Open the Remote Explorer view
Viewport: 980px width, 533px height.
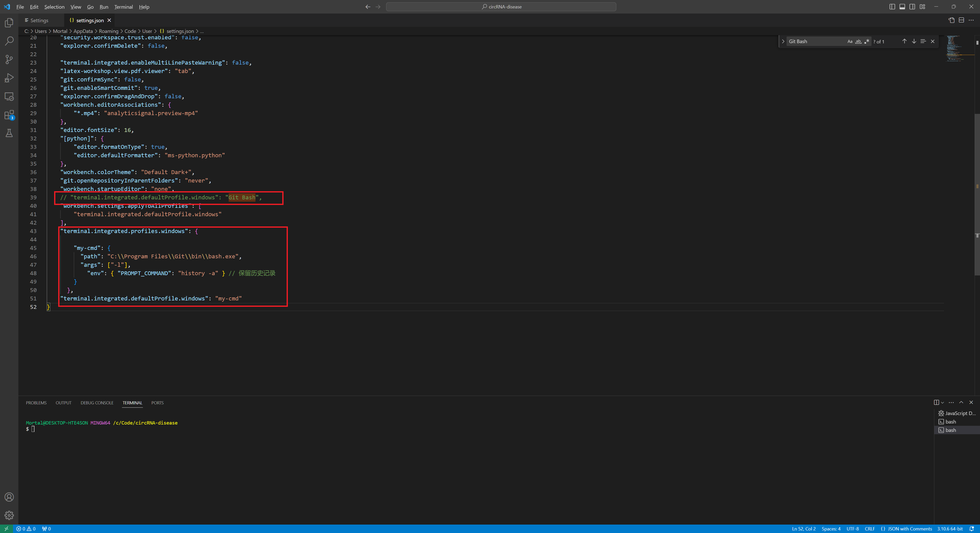(x=9, y=97)
